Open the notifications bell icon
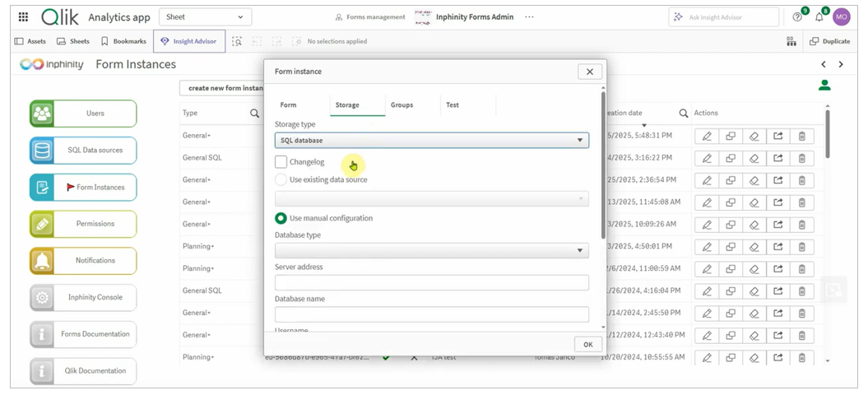The image size is (868, 395). pyautogui.click(x=819, y=17)
